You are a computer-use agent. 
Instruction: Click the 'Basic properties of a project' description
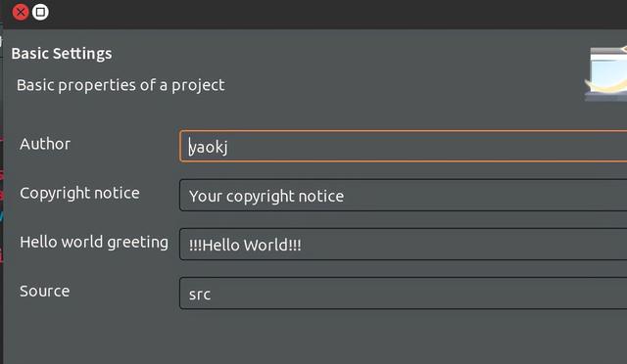(121, 85)
